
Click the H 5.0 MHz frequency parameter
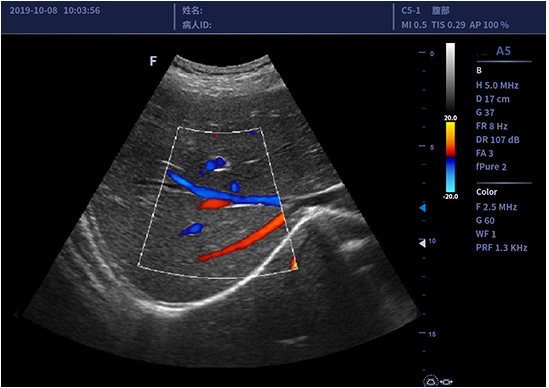pyautogui.click(x=497, y=85)
